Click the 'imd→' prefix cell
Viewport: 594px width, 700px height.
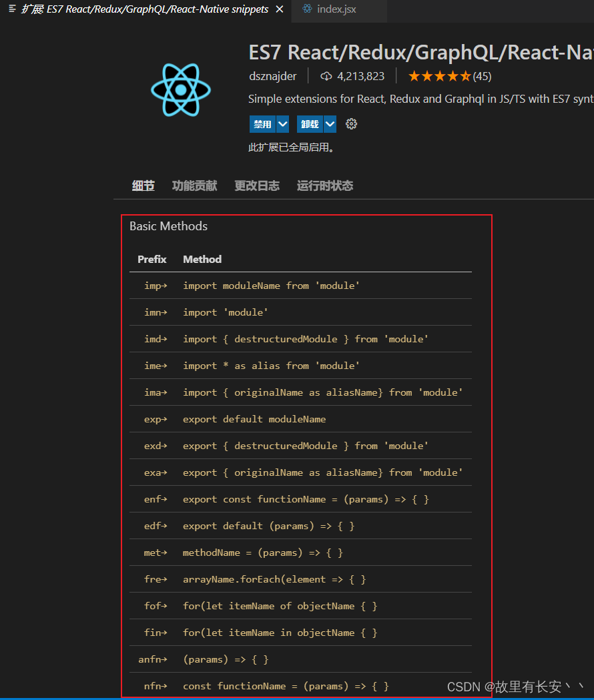click(156, 339)
